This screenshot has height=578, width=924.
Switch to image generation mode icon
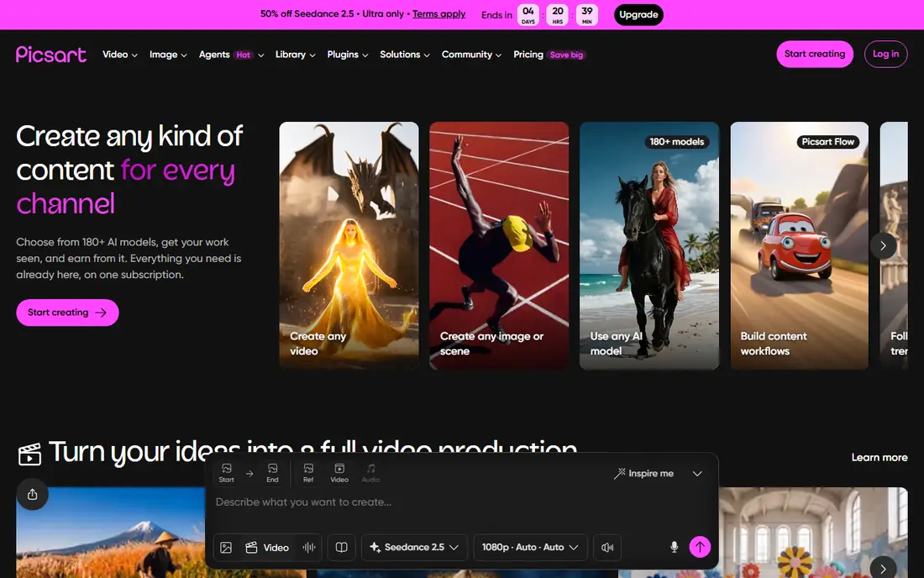[x=226, y=548]
